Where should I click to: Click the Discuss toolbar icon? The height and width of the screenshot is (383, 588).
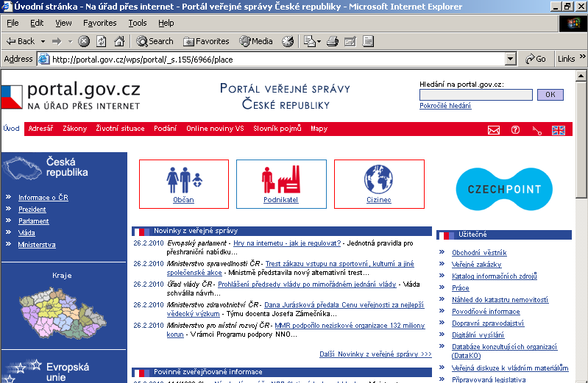click(x=368, y=41)
